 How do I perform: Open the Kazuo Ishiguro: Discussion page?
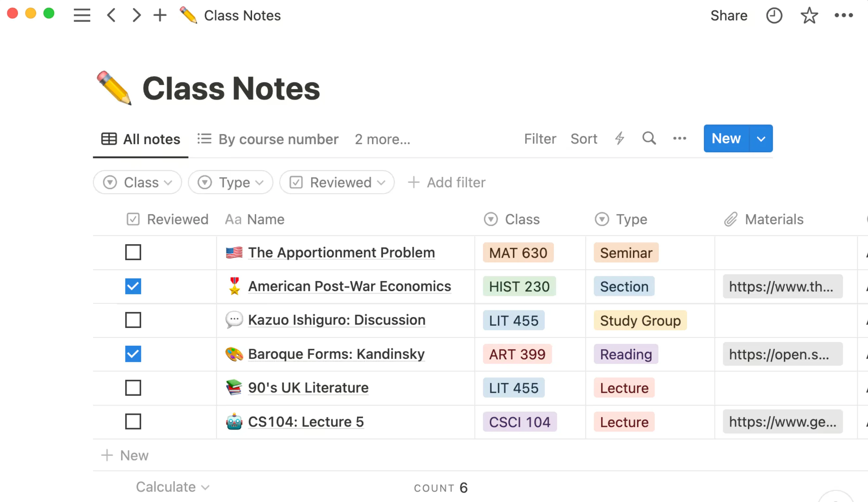coord(337,320)
